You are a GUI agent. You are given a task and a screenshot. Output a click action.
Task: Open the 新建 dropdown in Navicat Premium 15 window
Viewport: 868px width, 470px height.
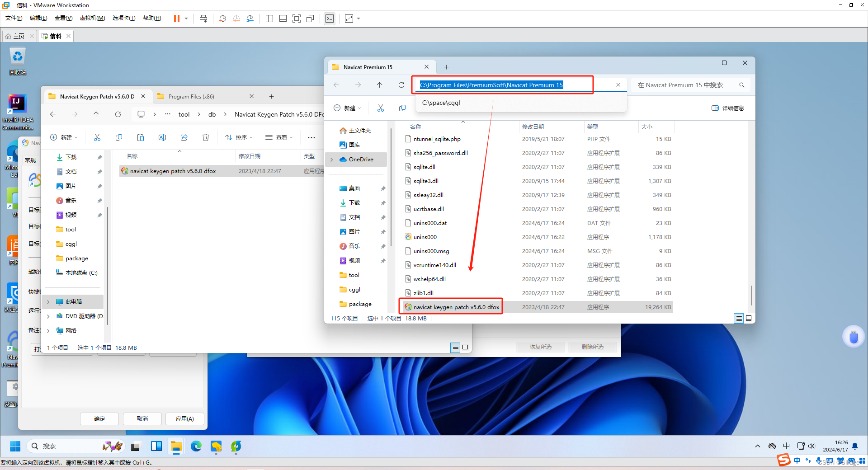(347, 108)
